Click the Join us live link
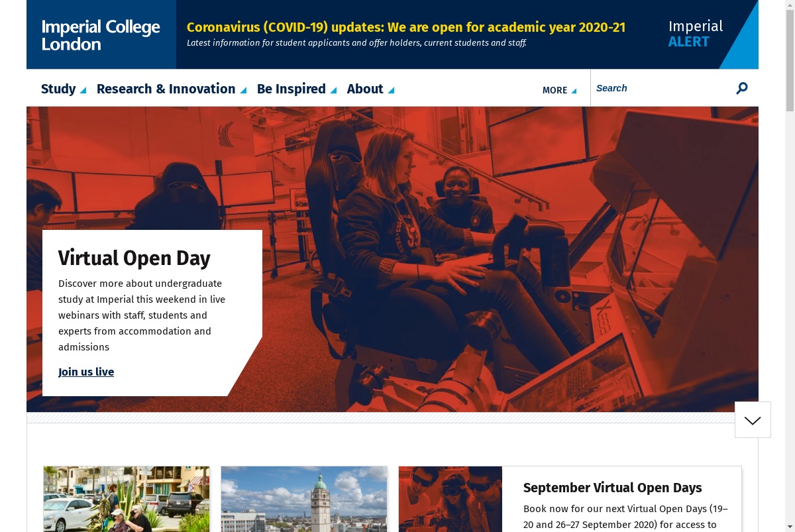 [x=86, y=372]
